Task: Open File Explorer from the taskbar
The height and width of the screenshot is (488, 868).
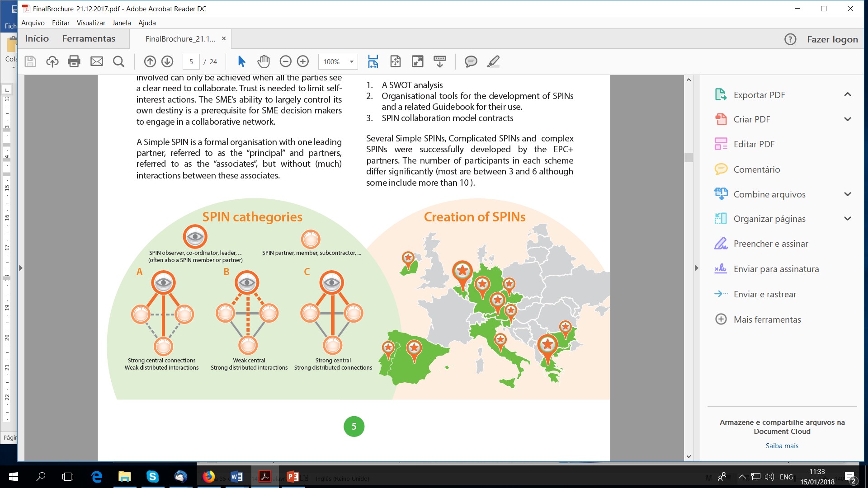Action: click(124, 477)
